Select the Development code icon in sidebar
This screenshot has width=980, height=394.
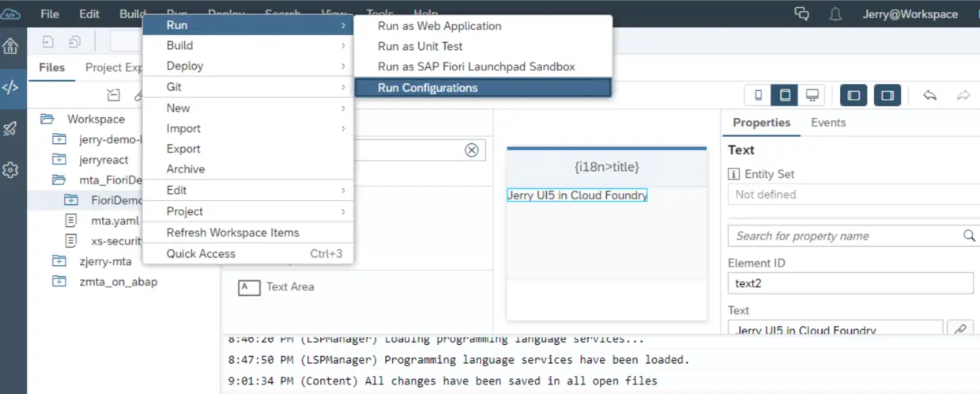coord(11,87)
